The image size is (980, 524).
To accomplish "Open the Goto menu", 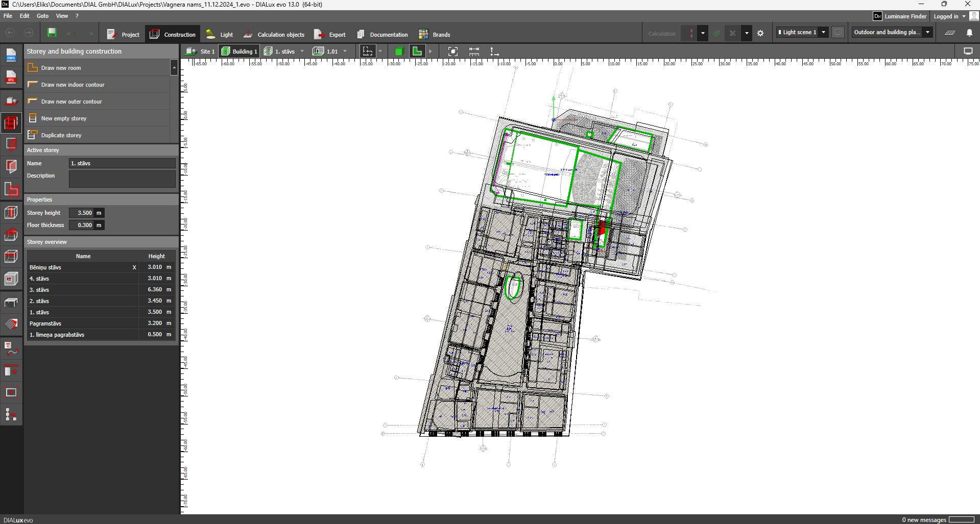I will [x=42, y=16].
